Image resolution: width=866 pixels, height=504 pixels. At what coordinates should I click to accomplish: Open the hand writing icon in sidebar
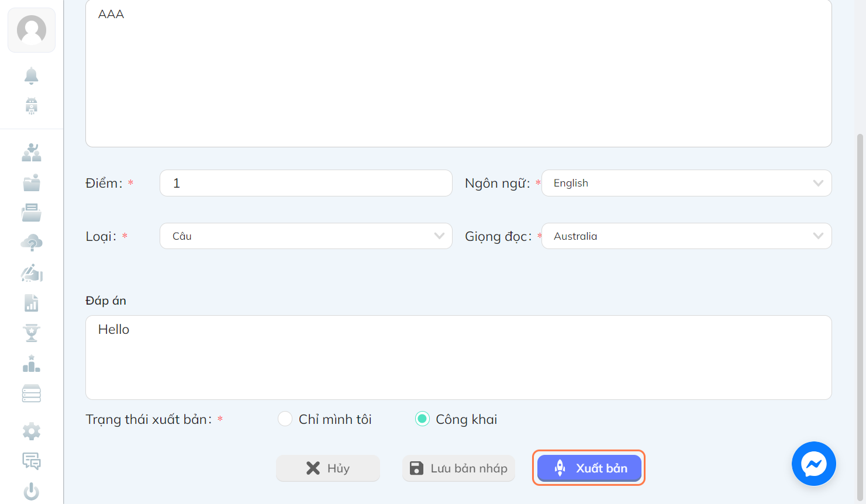[32, 273]
